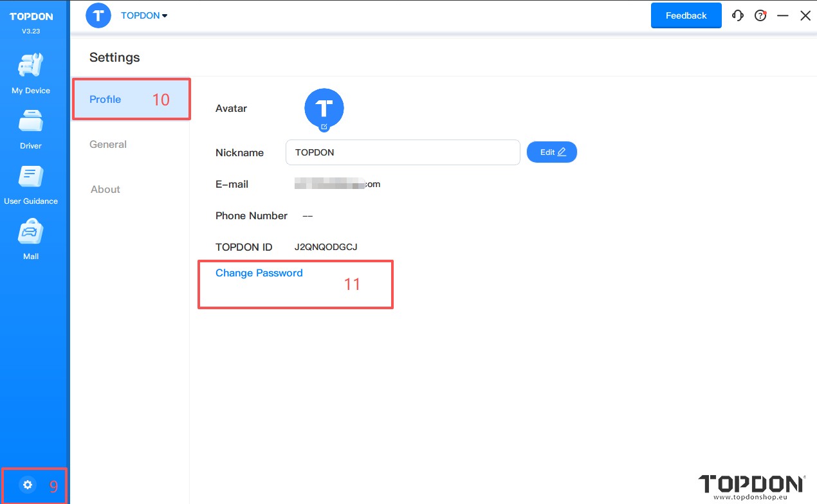Open User Guidance icon in sidebar
The width and height of the screenshot is (817, 504).
[x=31, y=178]
